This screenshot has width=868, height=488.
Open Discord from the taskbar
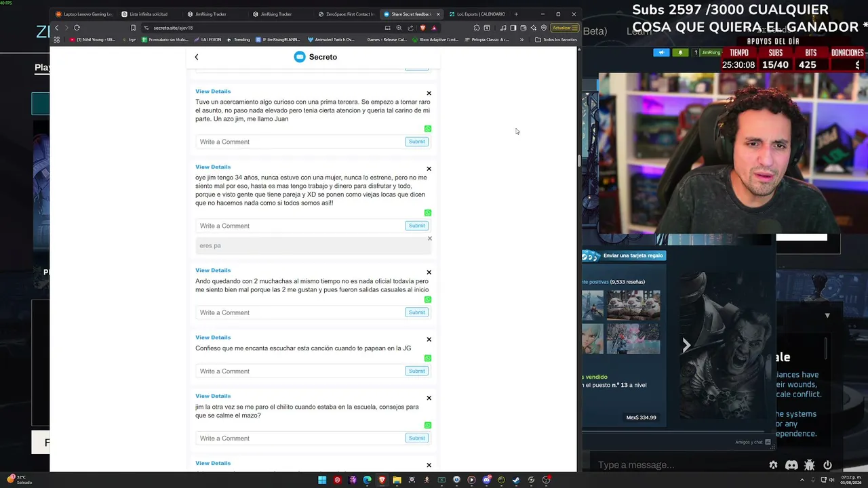tap(486, 481)
